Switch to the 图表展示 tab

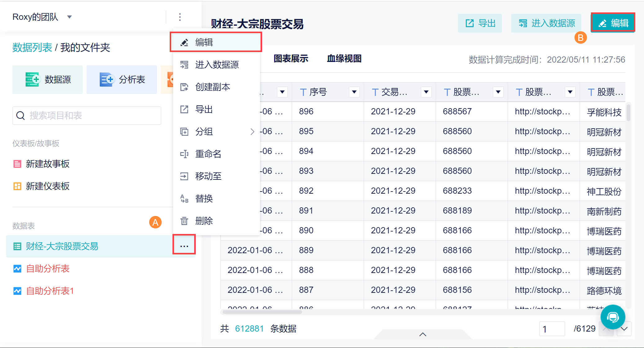pyautogui.click(x=291, y=59)
